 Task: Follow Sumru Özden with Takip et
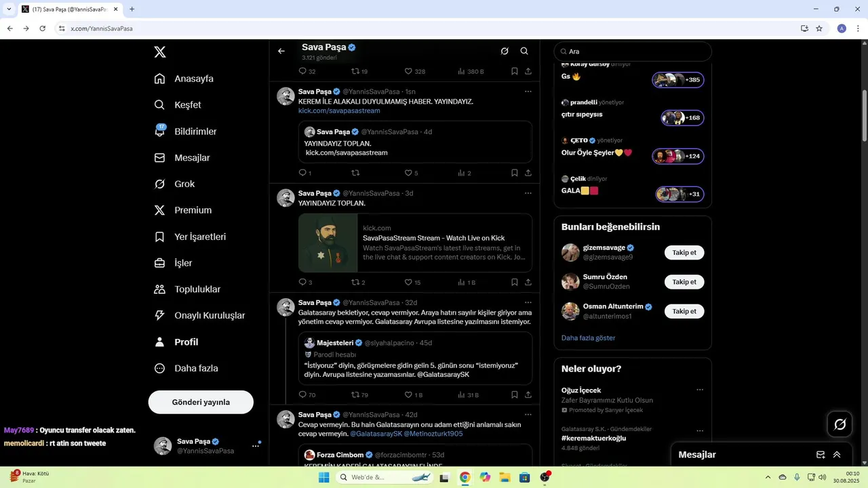pos(684,282)
